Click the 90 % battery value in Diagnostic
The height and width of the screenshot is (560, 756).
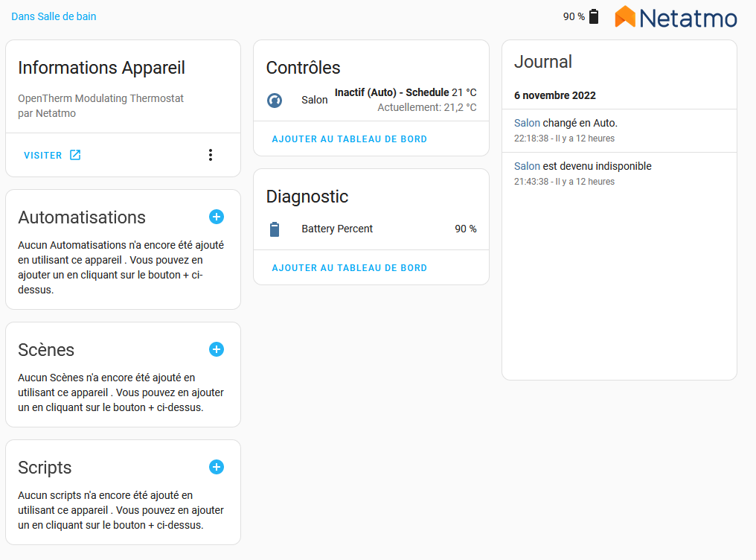pos(466,229)
